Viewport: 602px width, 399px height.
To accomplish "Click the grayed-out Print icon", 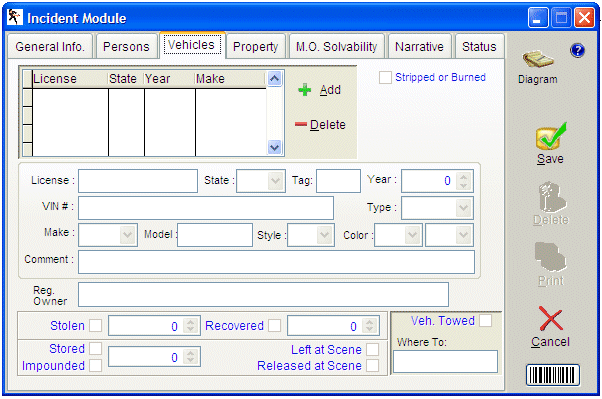I will 550,257.
